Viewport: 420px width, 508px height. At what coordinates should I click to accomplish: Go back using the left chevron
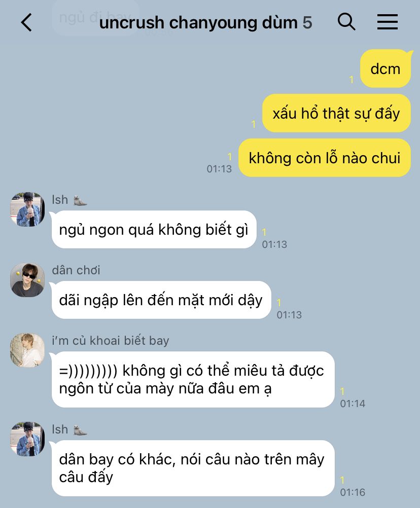26,22
